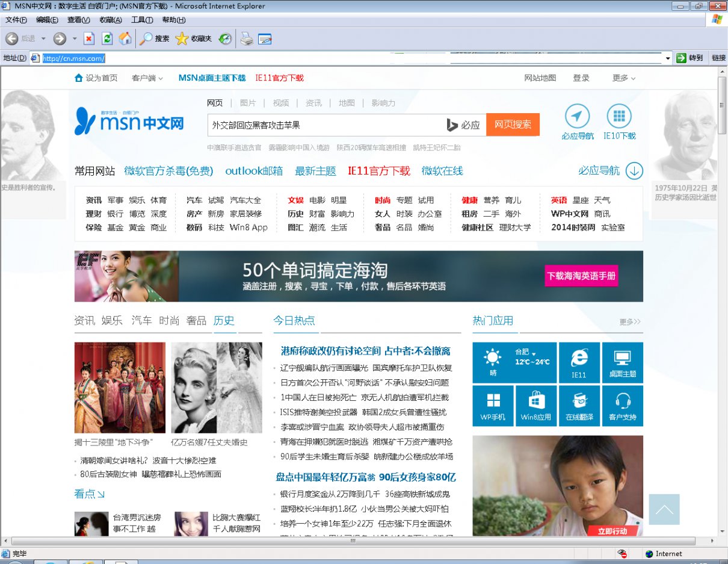
Task: Click the 50个单词搞定海淘 banner ad
Action: (x=359, y=276)
